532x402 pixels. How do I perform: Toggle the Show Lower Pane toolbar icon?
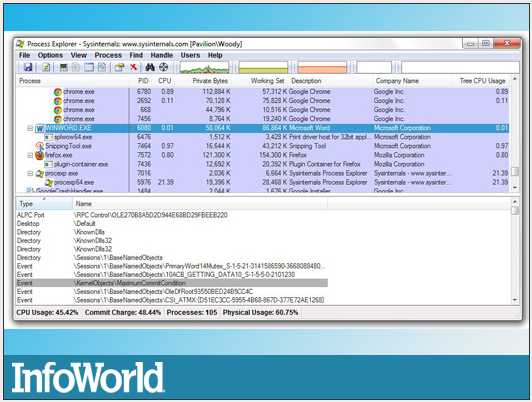(89, 67)
